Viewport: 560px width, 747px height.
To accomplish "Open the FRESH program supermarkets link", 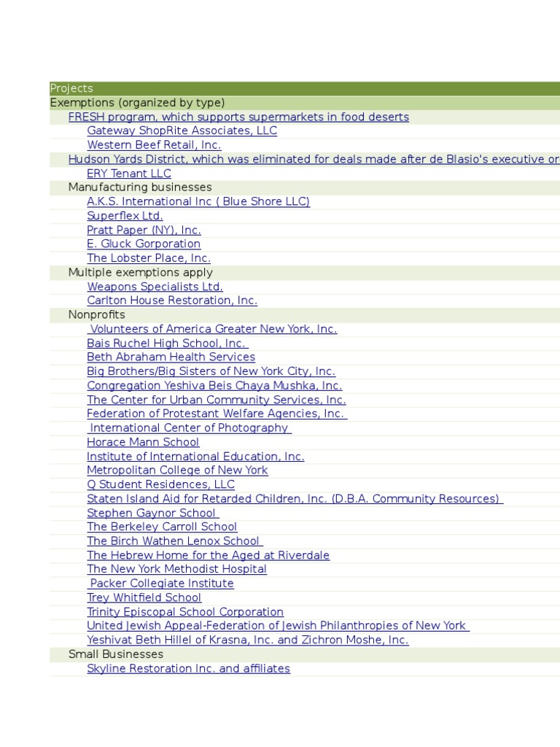I will pos(238,117).
